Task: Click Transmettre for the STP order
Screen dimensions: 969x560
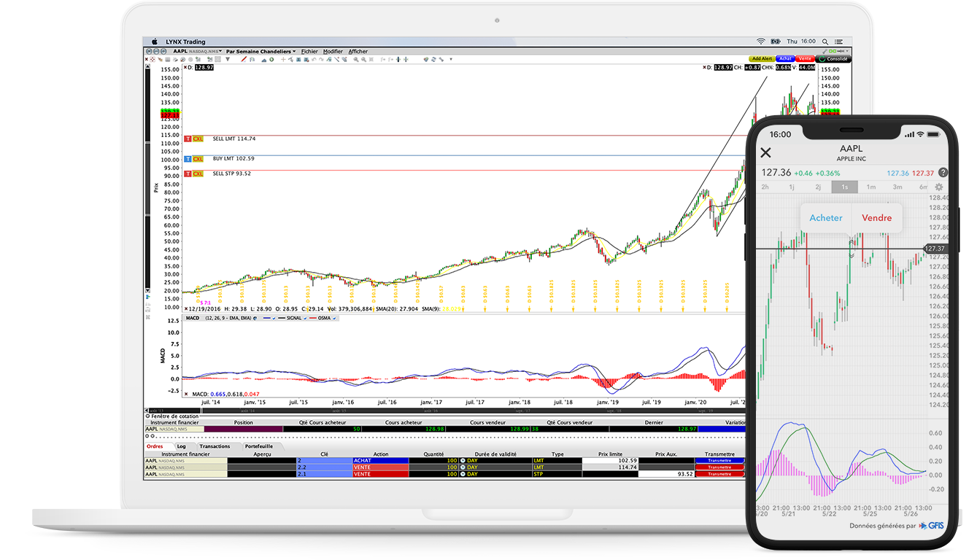Action: click(x=719, y=474)
